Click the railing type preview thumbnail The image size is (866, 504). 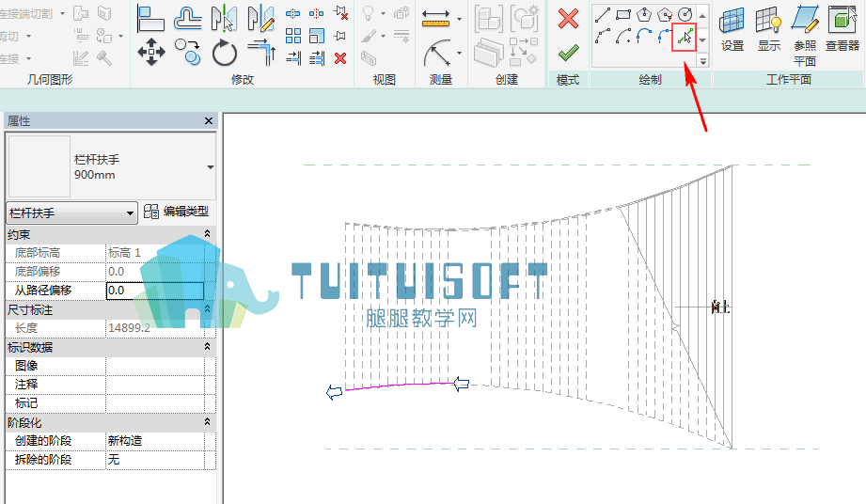click(39, 166)
